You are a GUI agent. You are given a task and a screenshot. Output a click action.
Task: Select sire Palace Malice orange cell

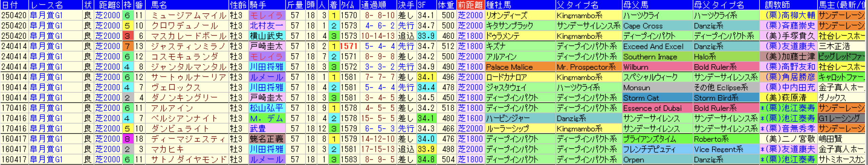pos(509,67)
